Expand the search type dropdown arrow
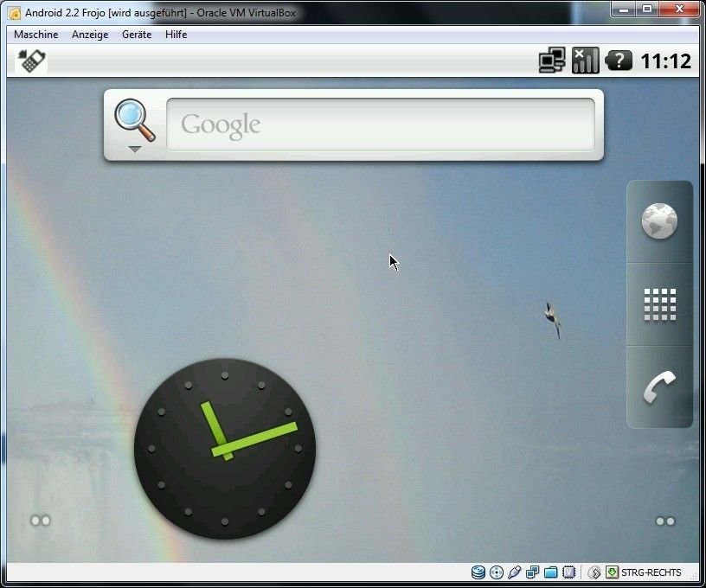Screen dimensions: 706x588 click(x=135, y=149)
